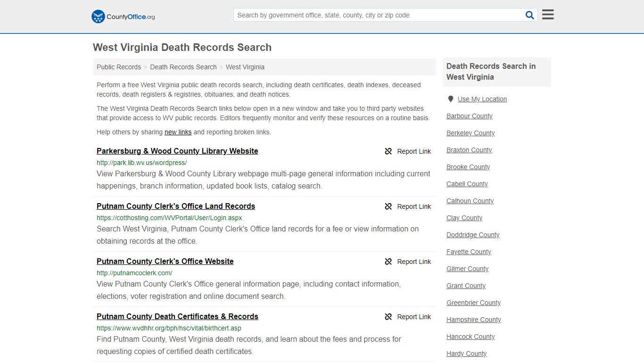Click the wvdhhr.org birthcert URL

tap(169, 328)
